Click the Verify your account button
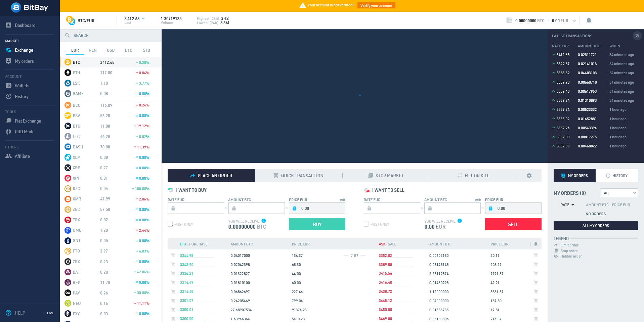Screen dimensions: 644x322 (376, 5)
